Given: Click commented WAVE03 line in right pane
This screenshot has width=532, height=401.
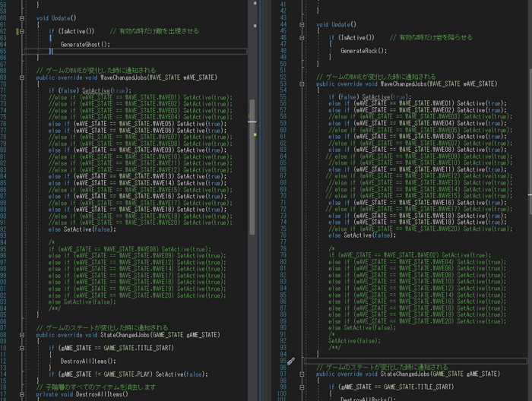Looking at the screenshot, I should [420, 117].
